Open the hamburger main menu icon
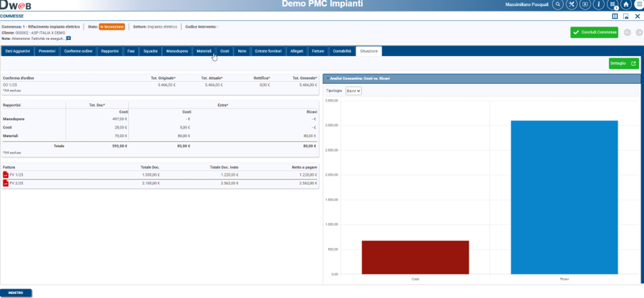 (639, 5)
